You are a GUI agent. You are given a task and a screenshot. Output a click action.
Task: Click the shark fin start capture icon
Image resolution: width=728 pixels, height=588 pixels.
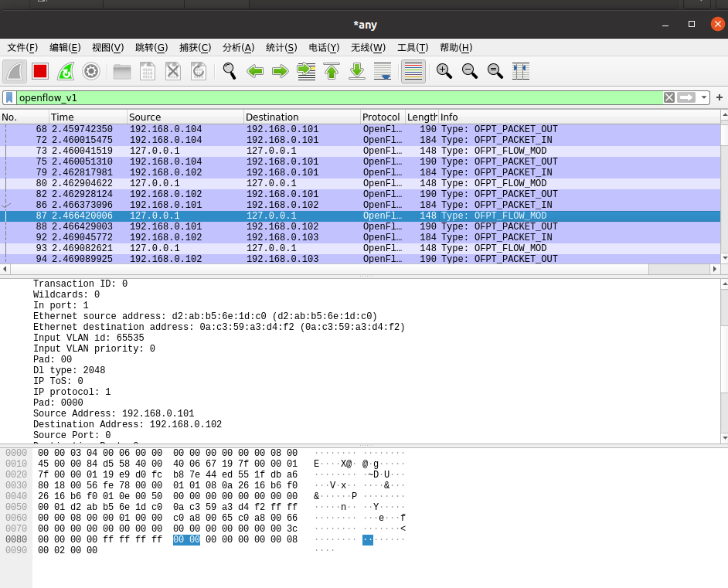tap(15, 71)
